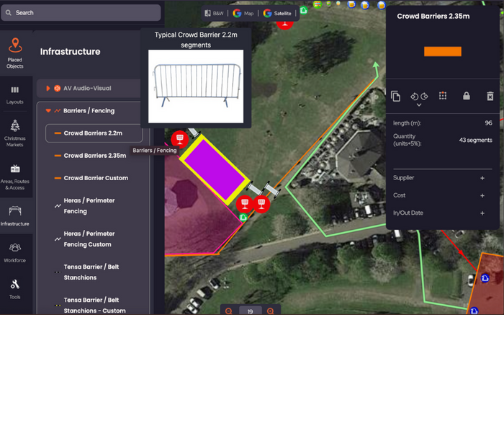Switch map to Satellite view
Viewport: 504px width, 423px height.
[277, 13]
